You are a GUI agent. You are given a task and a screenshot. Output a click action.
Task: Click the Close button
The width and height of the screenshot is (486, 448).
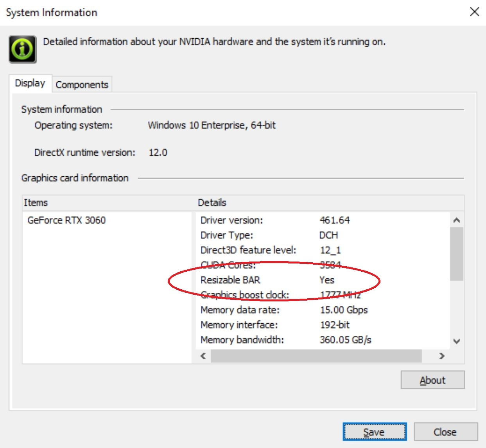click(x=445, y=432)
